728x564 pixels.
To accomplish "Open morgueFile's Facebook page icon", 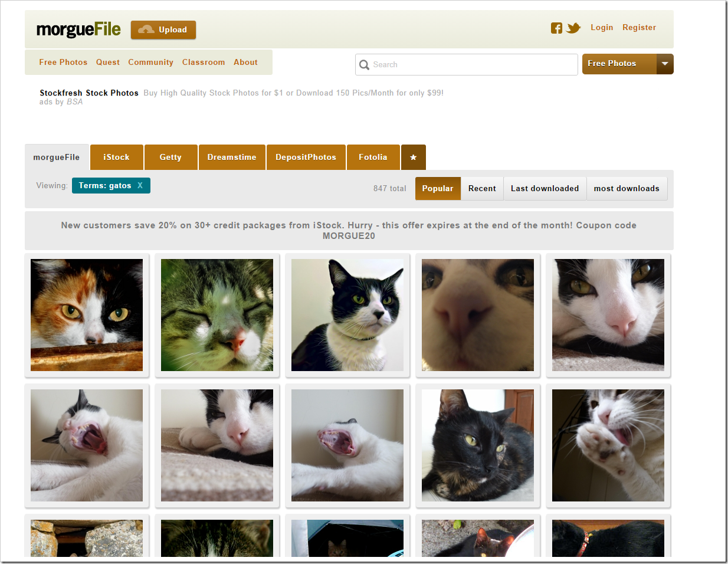I will [556, 28].
